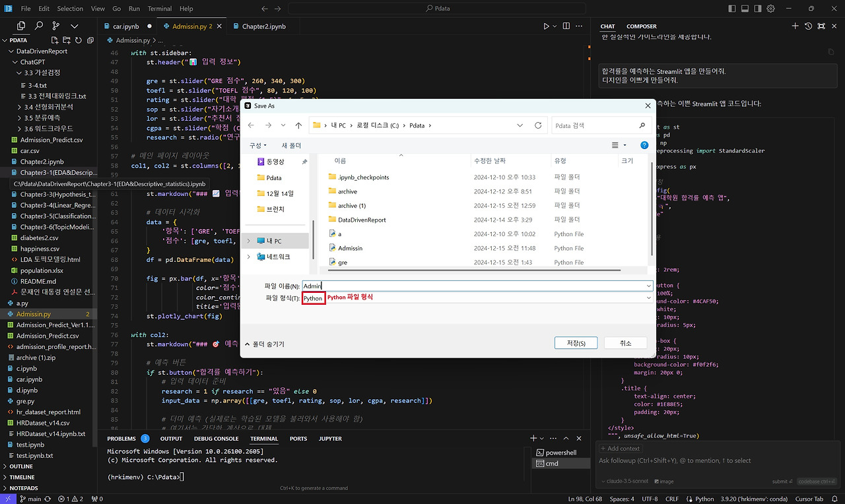The height and width of the screenshot is (504, 845).
Task: Click the Save As help question icon
Action: click(x=644, y=145)
